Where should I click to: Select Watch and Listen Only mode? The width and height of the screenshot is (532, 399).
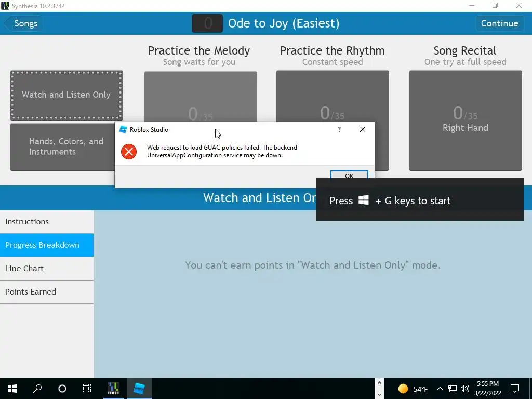coord(66,95)
